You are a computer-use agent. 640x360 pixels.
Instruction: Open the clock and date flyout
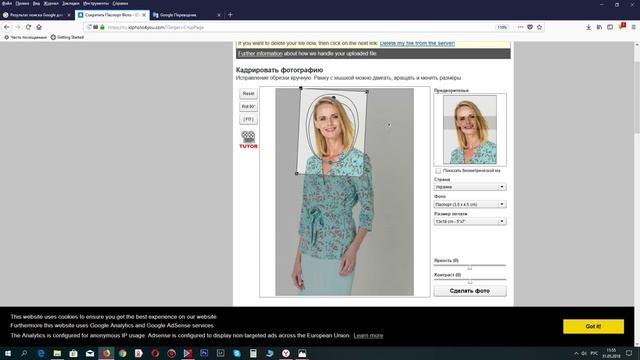(x=611, y=353)
